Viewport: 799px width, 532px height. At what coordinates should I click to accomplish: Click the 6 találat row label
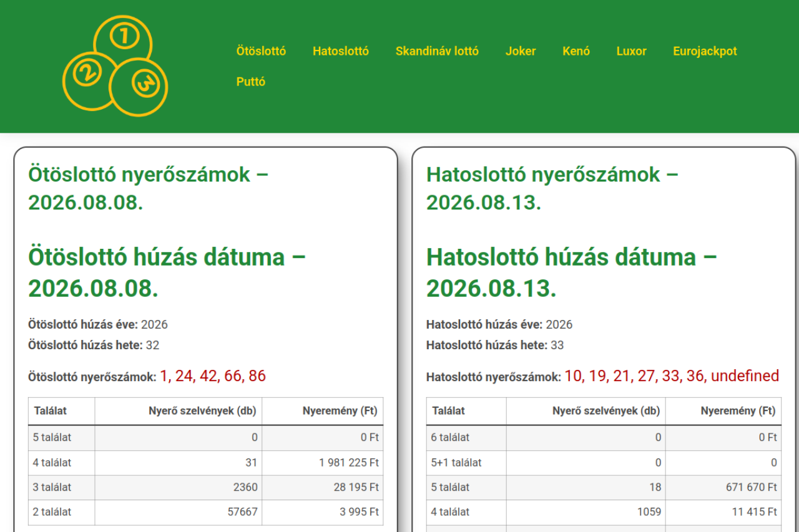pyautogui.click(x=466, y=438)
